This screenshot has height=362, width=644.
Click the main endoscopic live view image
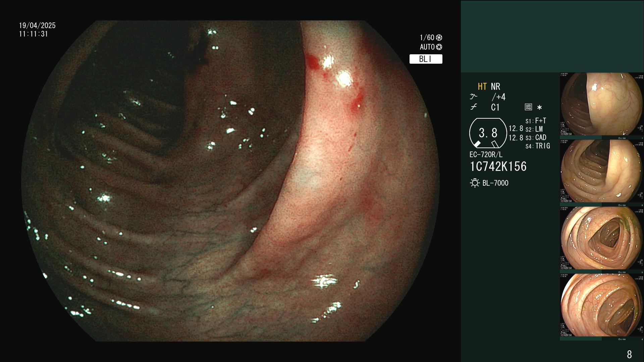tap(230, 181)
